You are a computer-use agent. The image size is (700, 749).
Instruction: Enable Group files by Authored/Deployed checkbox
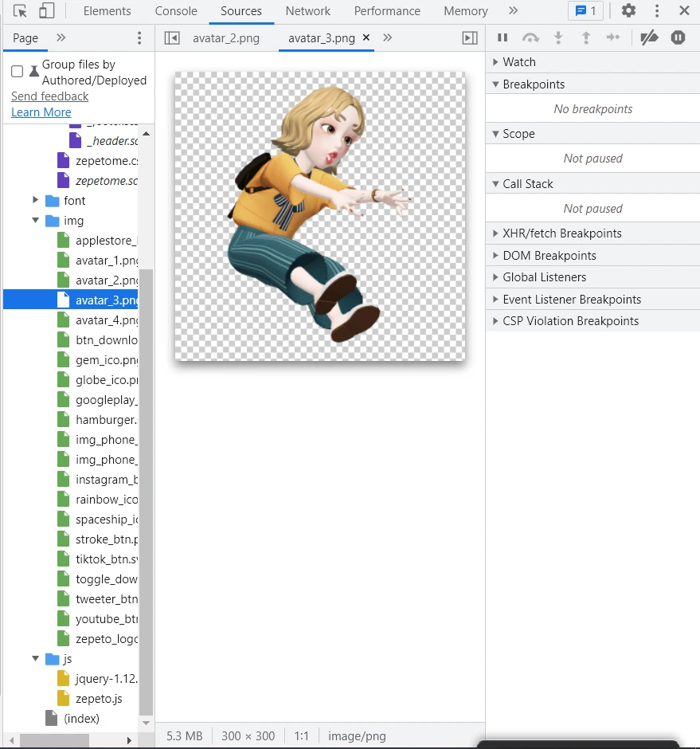(x=18, y=72)
